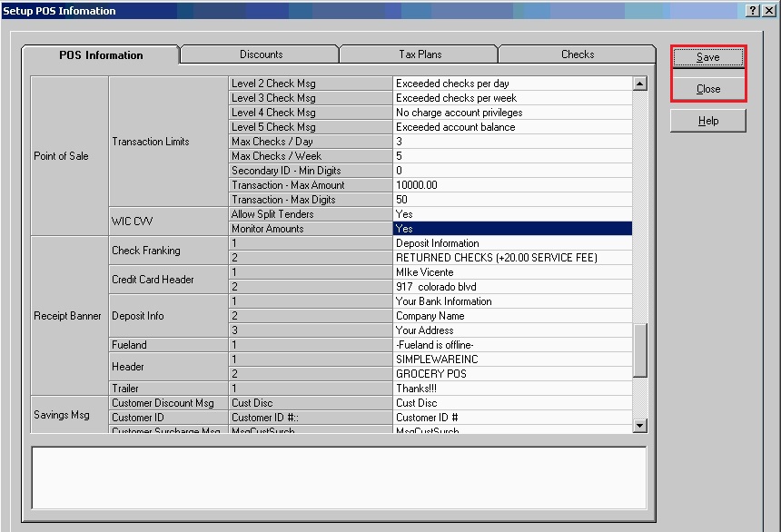Click the 'Savings Msg' category cell
This screenshot has height=532, width=781.
tap(70, 415)
